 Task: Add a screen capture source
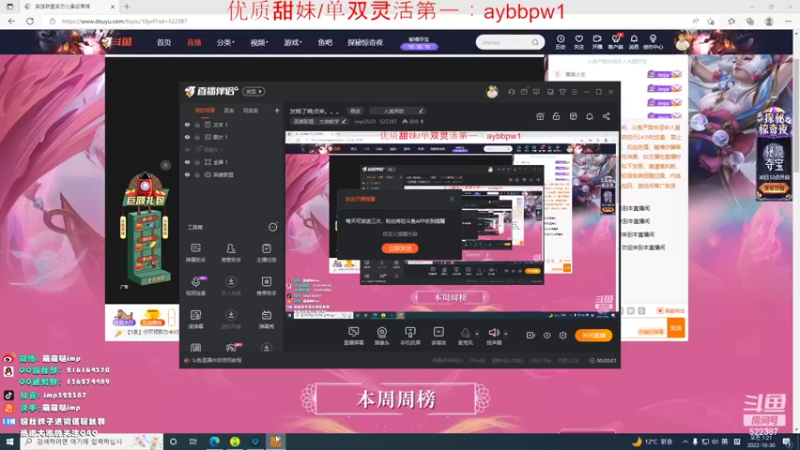353,336
